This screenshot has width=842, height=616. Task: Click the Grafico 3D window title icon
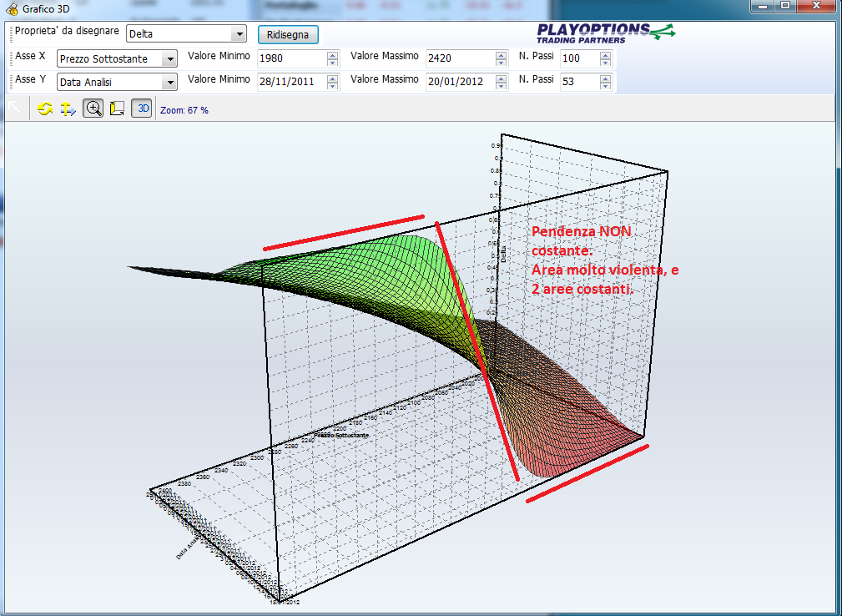coord(12,8)
